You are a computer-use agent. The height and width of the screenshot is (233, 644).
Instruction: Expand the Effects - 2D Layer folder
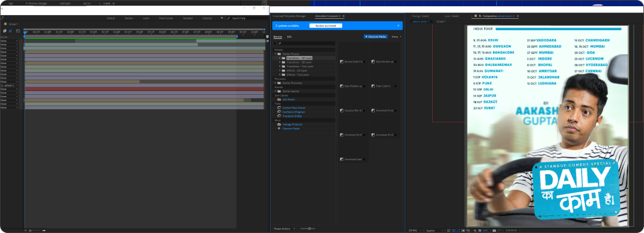click(x=280, y=70)
